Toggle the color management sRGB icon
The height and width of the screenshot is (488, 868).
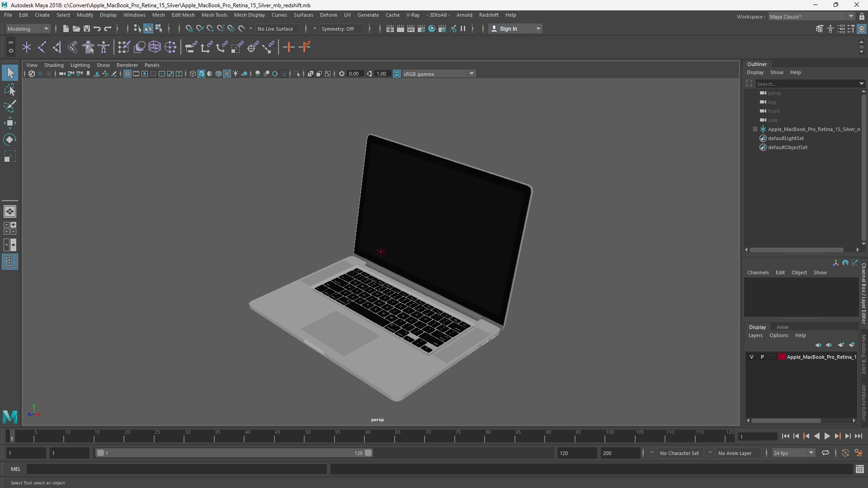(397, 74)
